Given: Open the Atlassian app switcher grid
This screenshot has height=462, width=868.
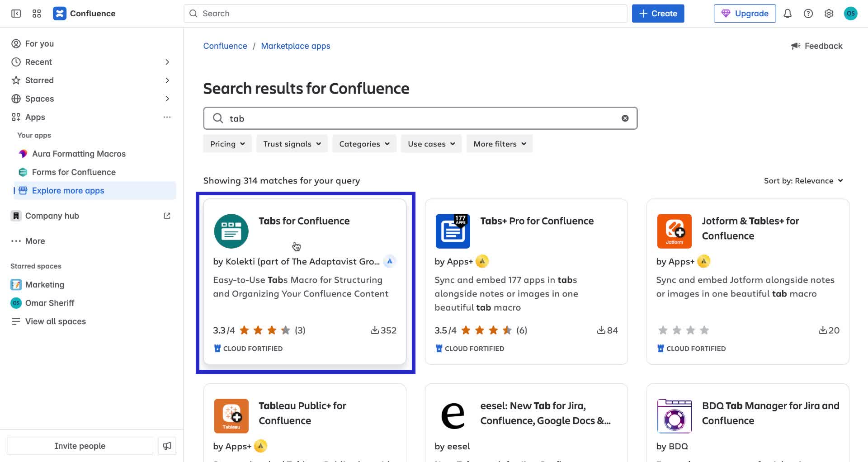Looking at the screenshot, I should [x=37, y=14].
